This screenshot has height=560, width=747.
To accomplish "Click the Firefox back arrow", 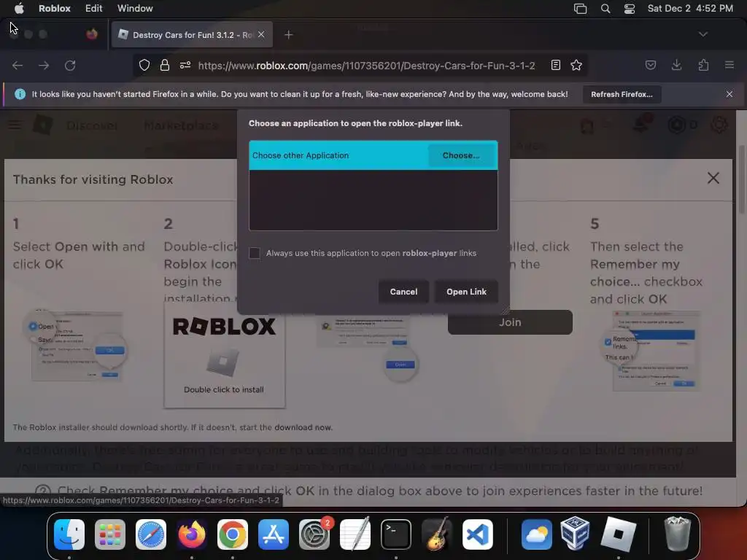I will point(18,65).
